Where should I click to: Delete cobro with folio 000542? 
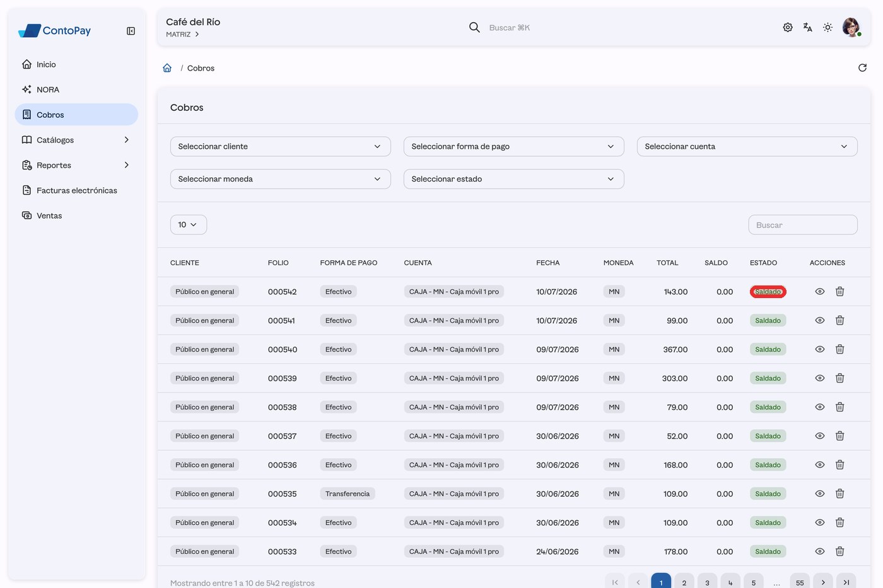pyautogui.click(x=840, y=292)
